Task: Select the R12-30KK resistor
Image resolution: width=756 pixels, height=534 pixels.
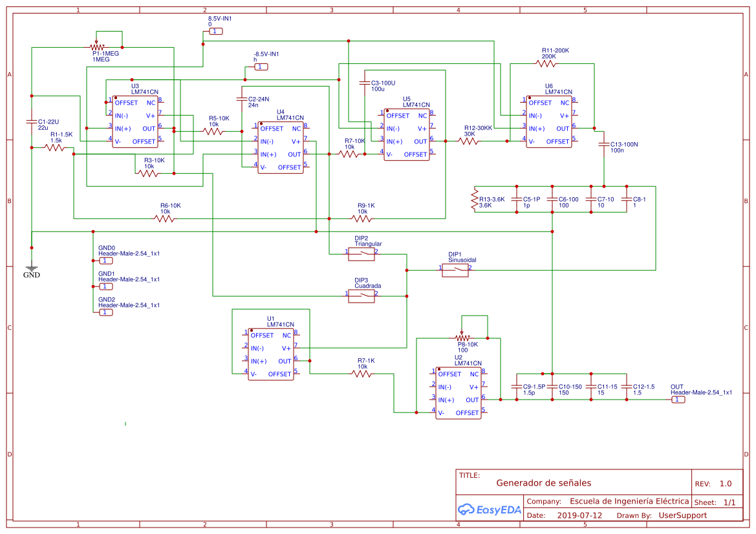Action: [468, 141]
